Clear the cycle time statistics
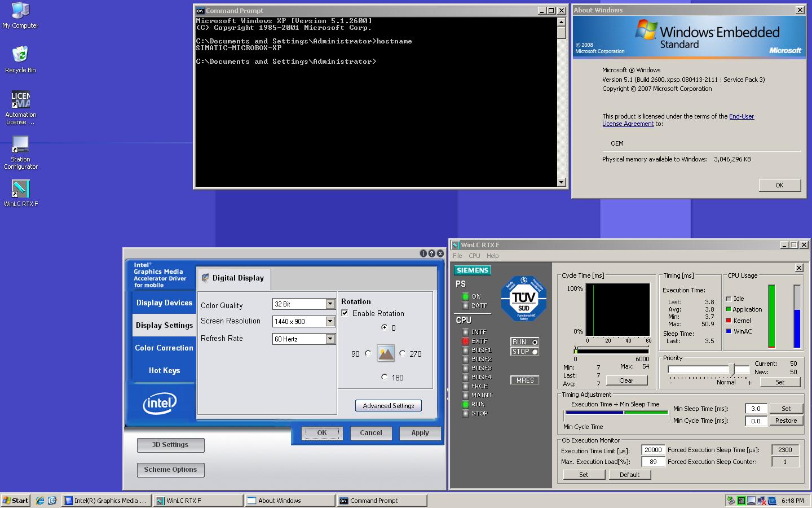The image size is (812, 508). coord(626,380)
